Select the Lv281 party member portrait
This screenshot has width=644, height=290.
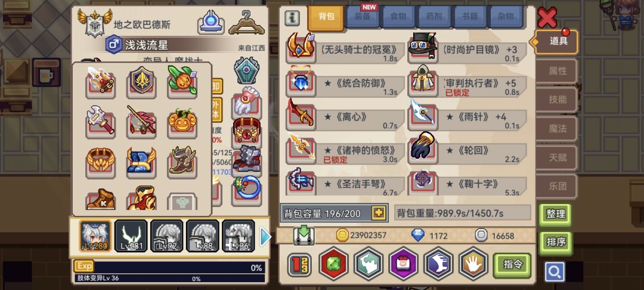[131, 236]
